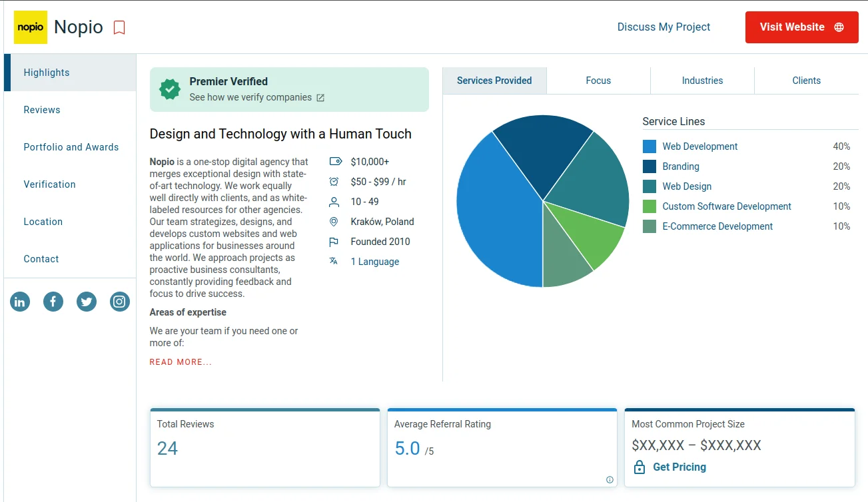
Task: Click the price tag icon beside $10,000+
Action: coord(335,162)
